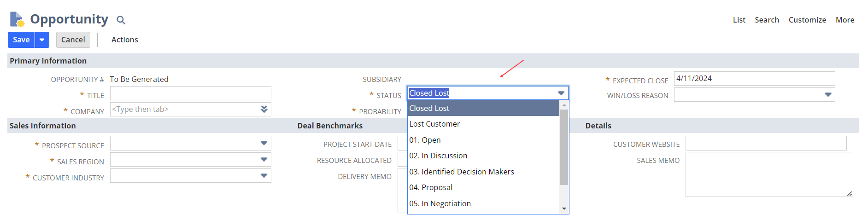Expand the Prospect Source dropdown
The width and height of the screenshot is (868, 220).
point(264,143)
